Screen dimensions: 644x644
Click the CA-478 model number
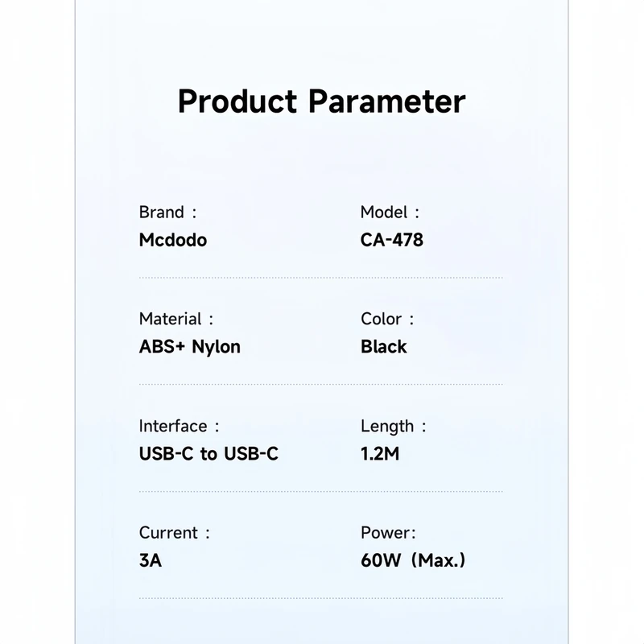(x=392, y=240)
